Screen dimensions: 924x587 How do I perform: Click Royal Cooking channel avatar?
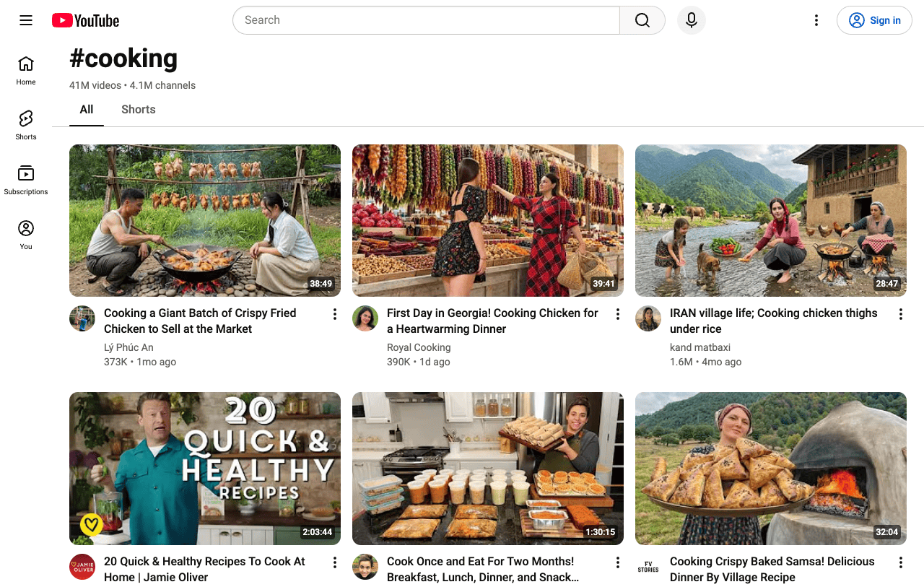pos(365,318)
